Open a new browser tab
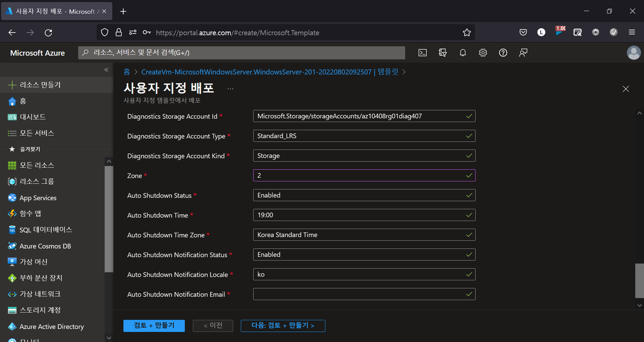Viewport: 644px width, 342px height. [x=123, y=12]
